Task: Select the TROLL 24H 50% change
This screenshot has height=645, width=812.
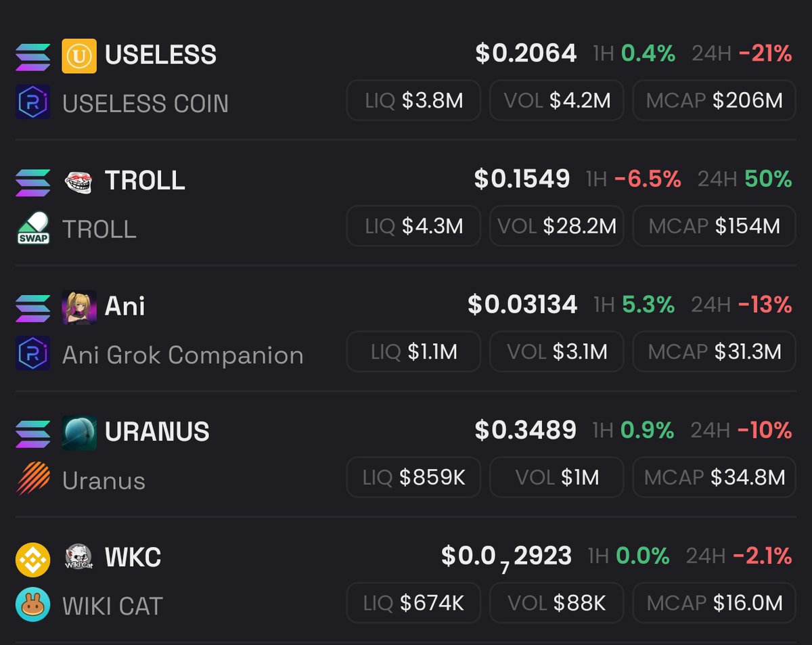Action: pos(744,179)
